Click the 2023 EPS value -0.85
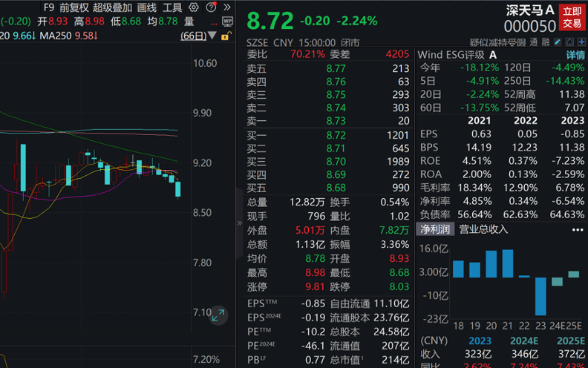 pyautogui.click(x=572, y=134)
